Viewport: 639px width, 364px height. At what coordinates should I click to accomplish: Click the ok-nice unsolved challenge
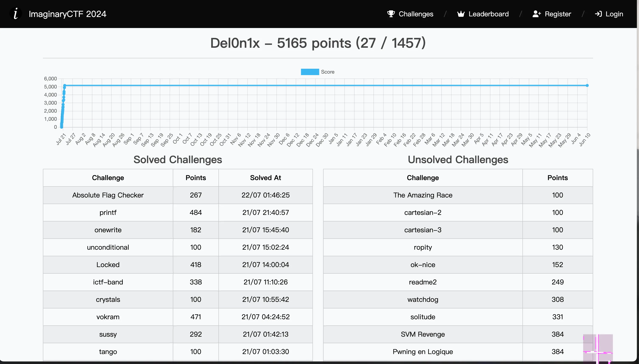[x=423, y=265]
